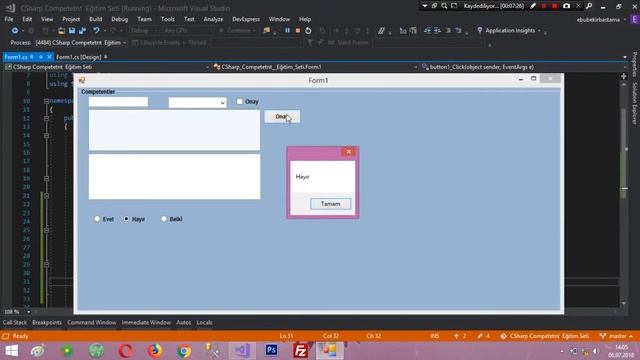The height and width of the screenshot is (360, 640).
Task: Open the Breakpoints panel tab
Action: (47, 322)
